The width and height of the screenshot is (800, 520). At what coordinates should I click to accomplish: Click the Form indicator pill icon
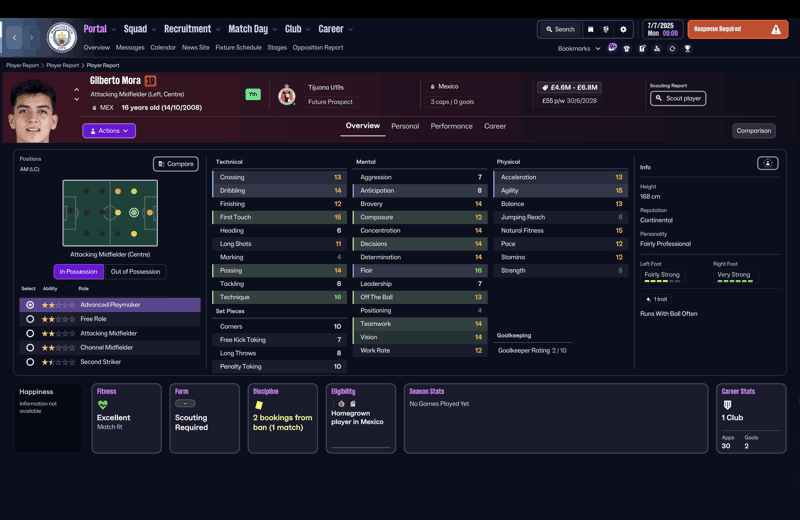pyautogui.click(x=185, y=404)
